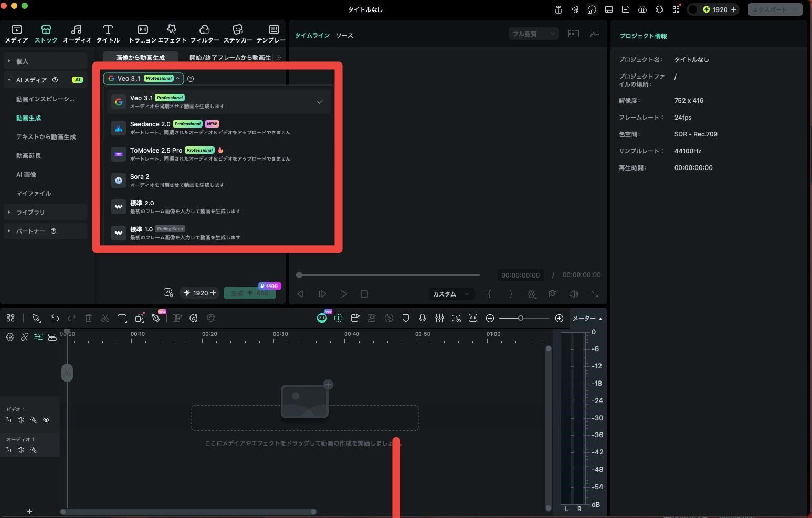Open the audio mixer icon
Image resolution: width=812 pixels, height=518 pixels.
click(439, 318)
